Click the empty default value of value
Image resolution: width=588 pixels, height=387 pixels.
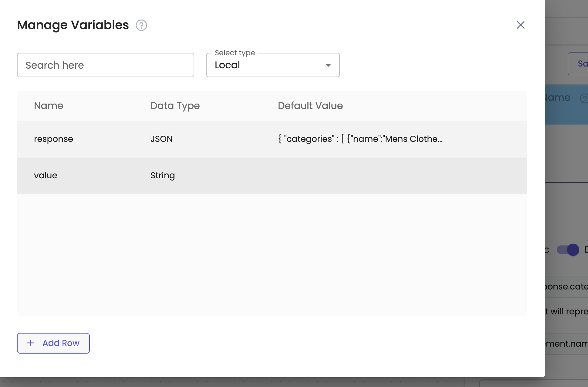[360, 175]
